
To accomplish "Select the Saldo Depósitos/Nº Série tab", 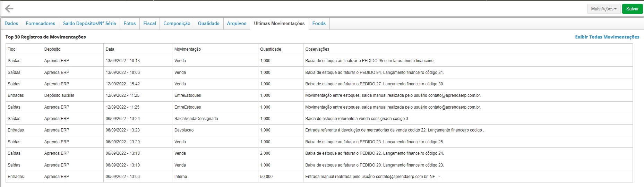I will click(x=89, y=24).
